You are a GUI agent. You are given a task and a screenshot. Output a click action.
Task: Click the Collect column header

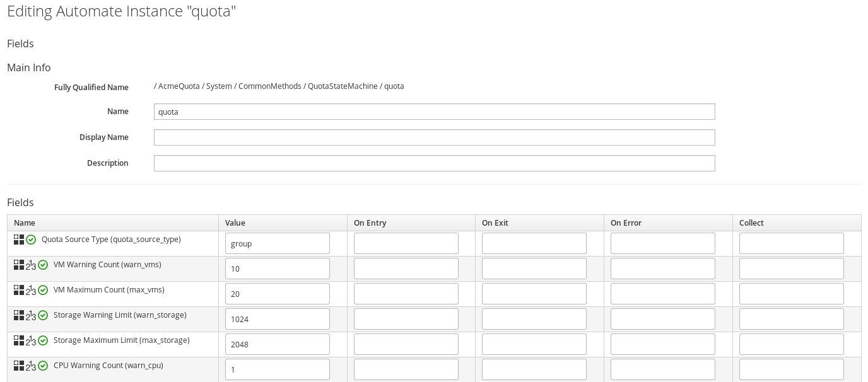[x=751, y=223]
